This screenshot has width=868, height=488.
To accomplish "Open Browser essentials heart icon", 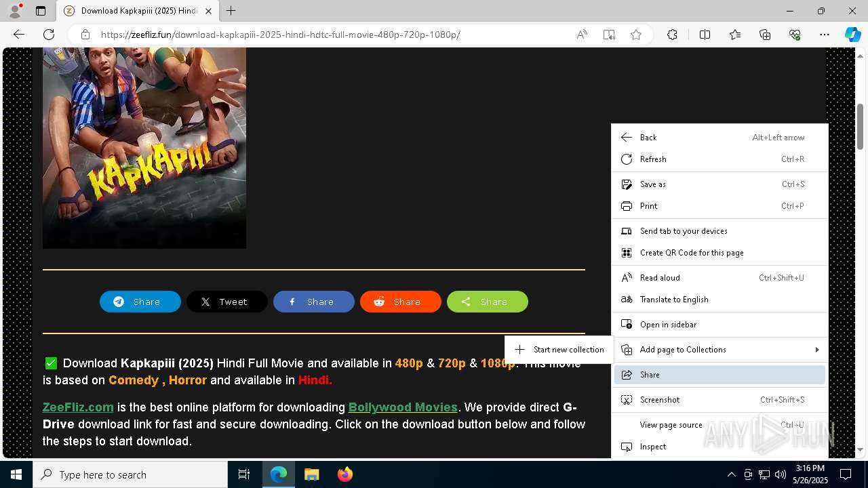I will pos(795,35).
